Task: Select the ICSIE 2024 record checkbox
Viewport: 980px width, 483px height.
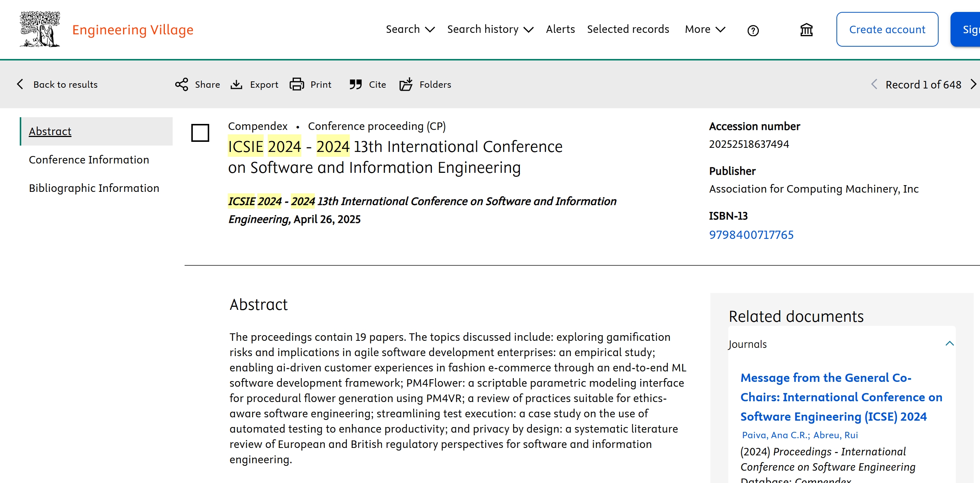Action: pyautogui.click(x=200, y=133)
